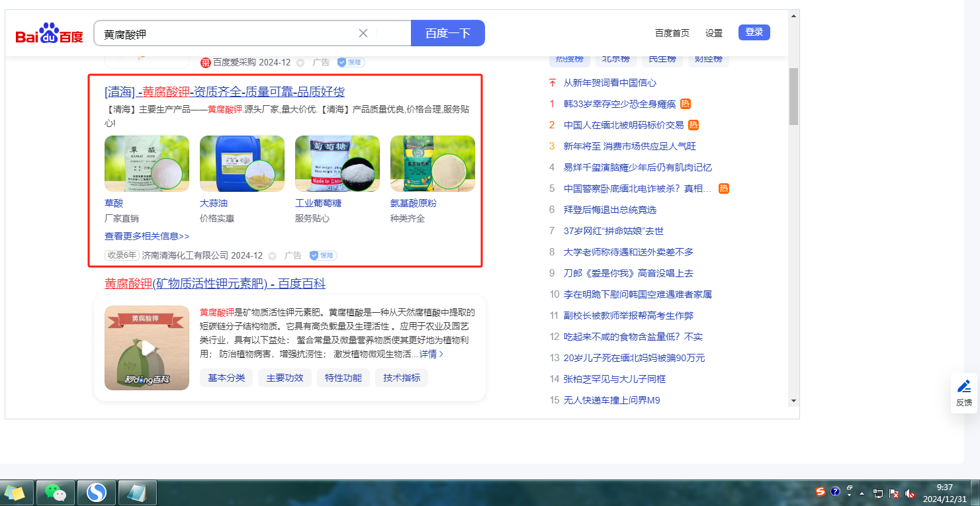
Task: Play the 黄腐酸钾 Baidu Baike video
Action: pos(147,348)
